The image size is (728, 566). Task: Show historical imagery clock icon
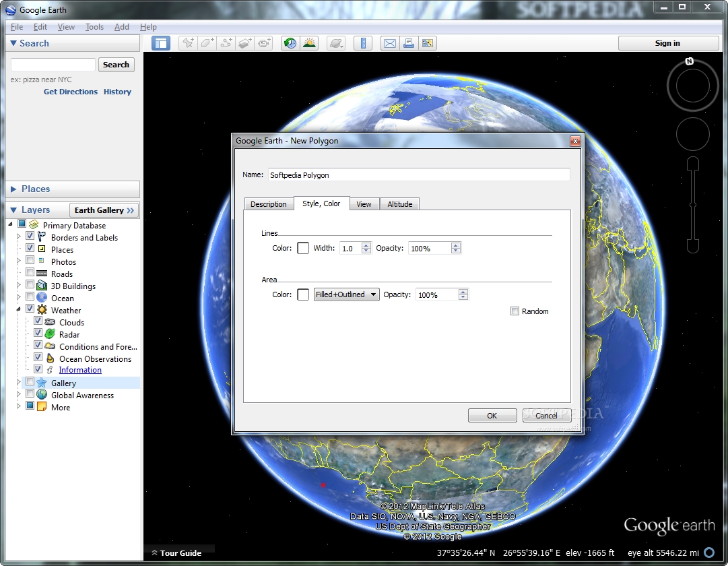point(290,43)
